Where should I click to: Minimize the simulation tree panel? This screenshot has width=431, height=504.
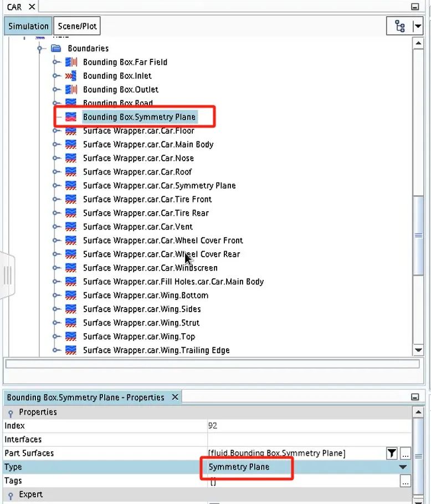(415, 7)
